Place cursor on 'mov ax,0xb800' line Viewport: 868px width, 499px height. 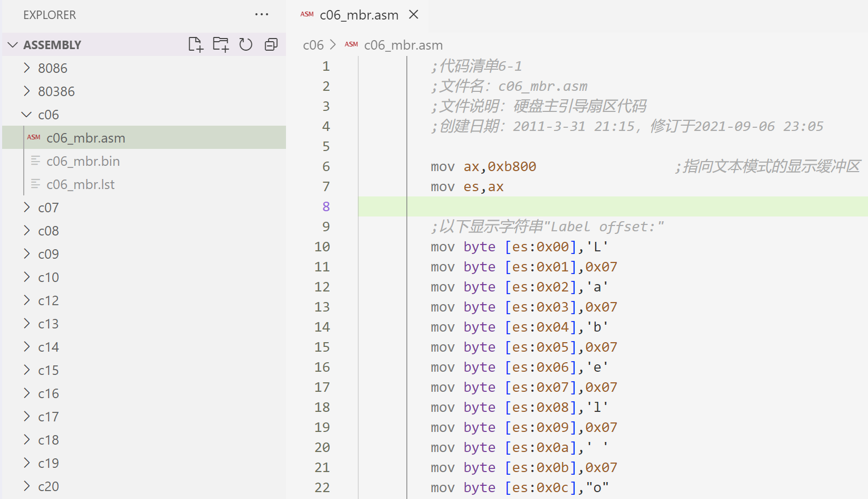pos(483,166)
